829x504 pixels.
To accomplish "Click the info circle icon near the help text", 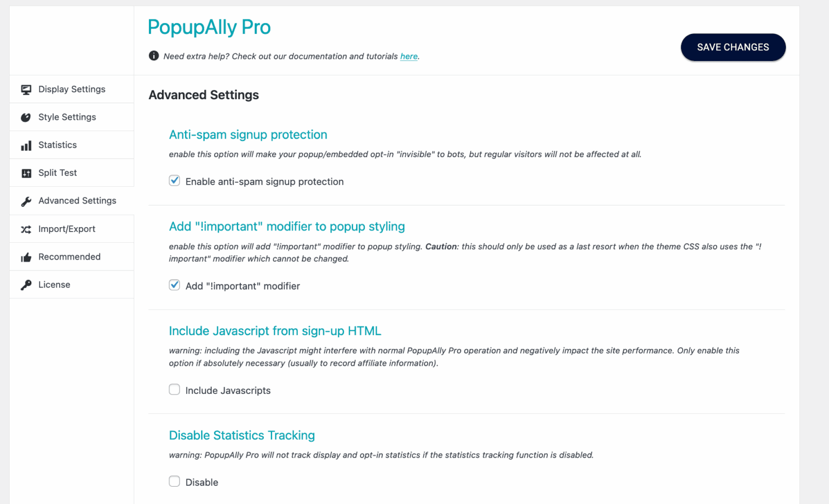I will coord(153,56).
